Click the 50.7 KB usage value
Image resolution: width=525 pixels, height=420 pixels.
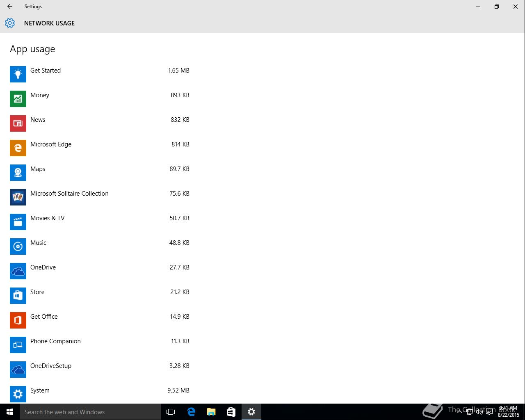(x=180, y=218)
